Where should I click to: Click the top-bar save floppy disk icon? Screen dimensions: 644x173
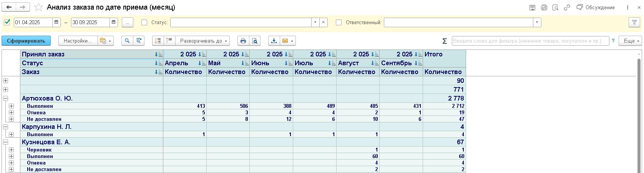532,8
